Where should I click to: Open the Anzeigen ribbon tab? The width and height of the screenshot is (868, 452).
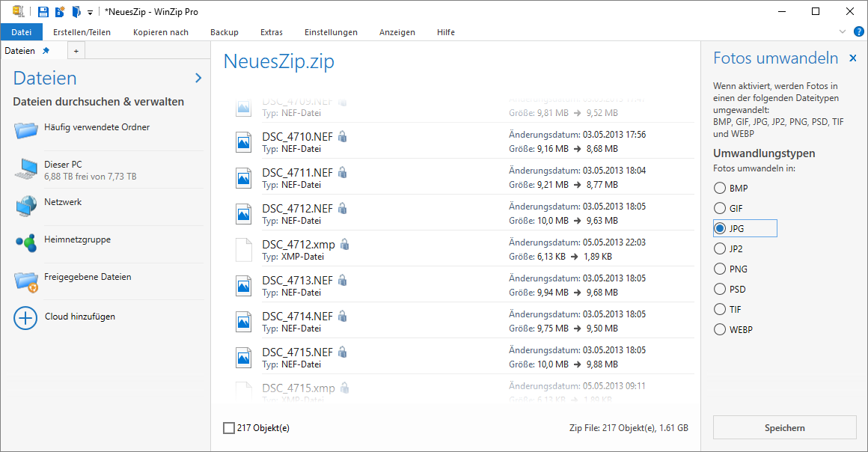(397, 32)
